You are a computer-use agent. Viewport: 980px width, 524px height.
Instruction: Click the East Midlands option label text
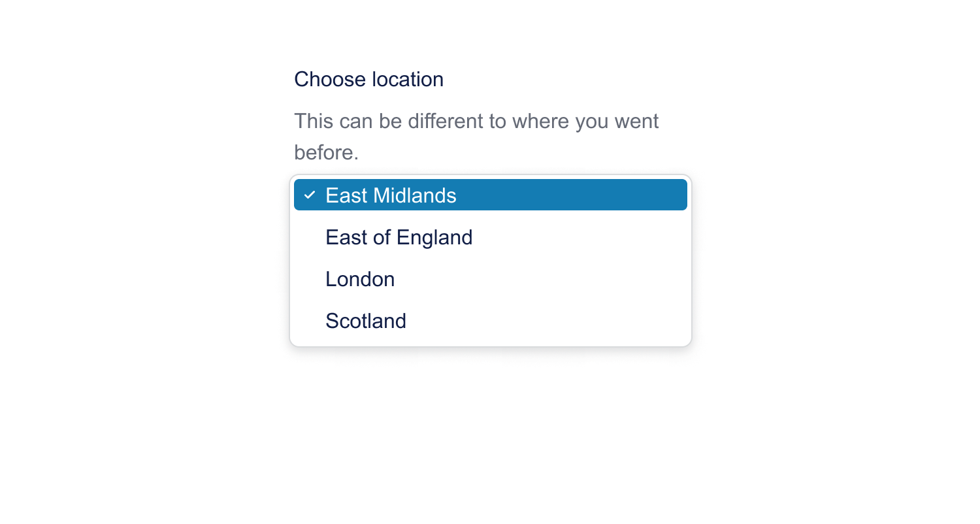(391, 195)
